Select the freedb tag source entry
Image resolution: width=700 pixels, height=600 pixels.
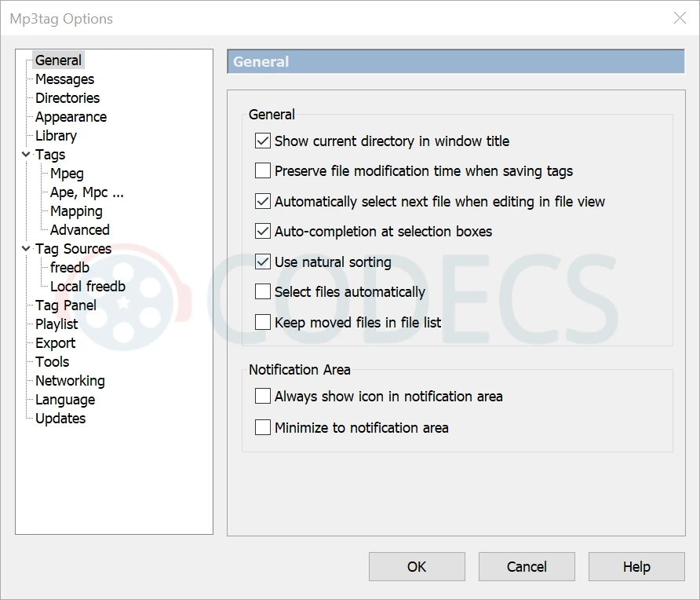pos(70,268)
